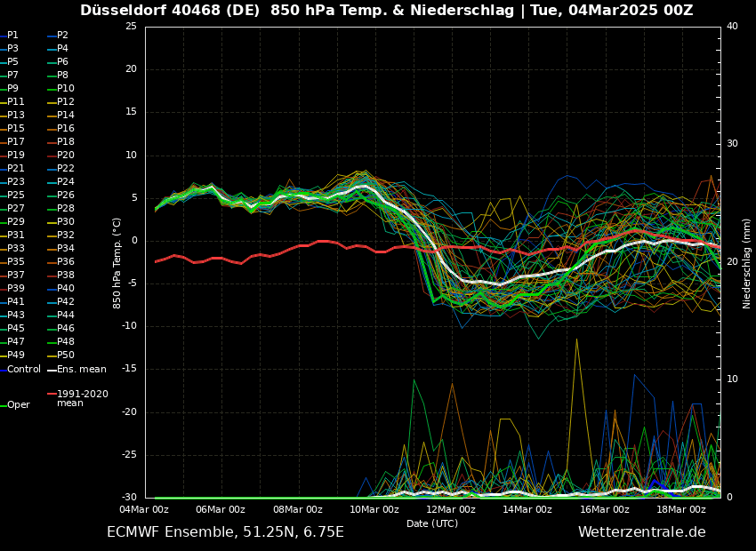Click the Oper legend entry
Screen dimensions: 756x551
[x=18, y=404]
